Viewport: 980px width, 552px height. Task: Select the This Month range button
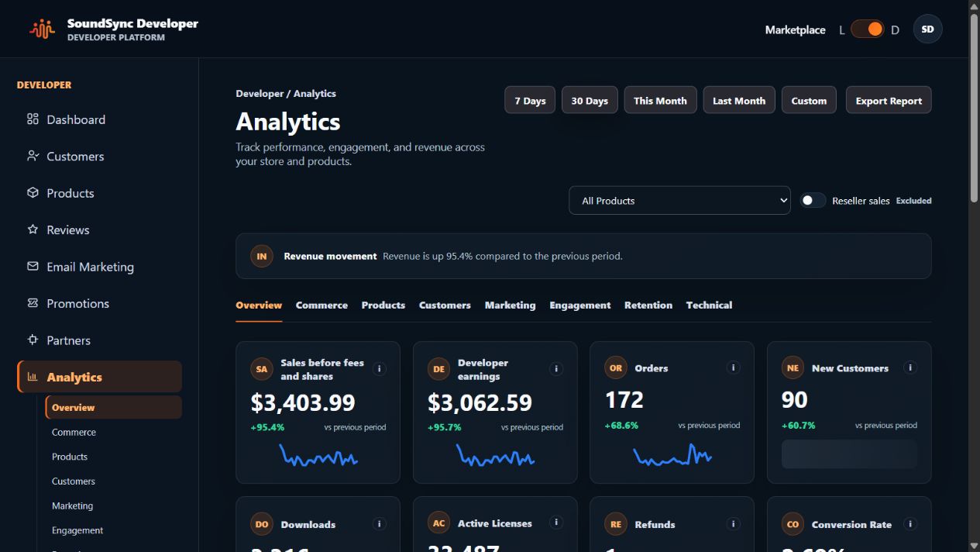(660, 100)
